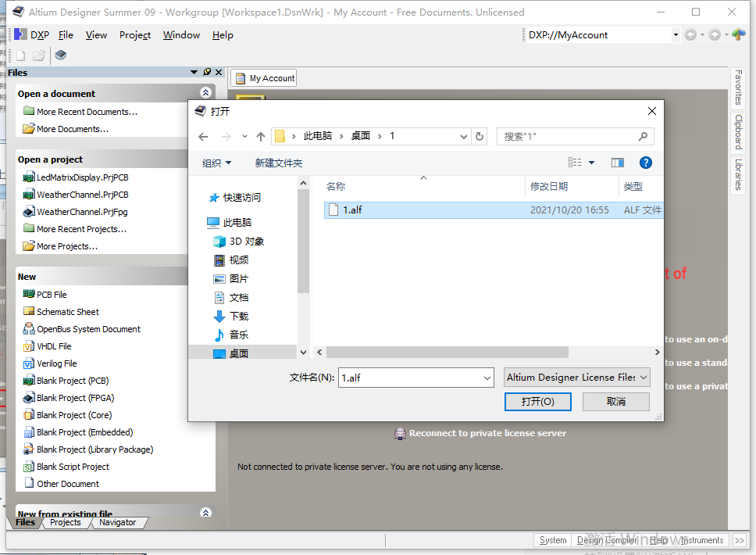Select the 3D 对象 folder in the sidebar

(x=246, y=242)
